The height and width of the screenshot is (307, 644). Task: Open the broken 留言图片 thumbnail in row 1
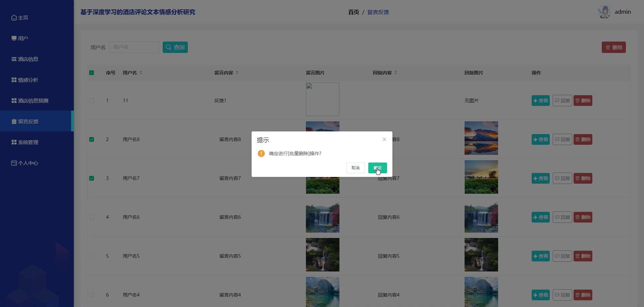point(323,99)
